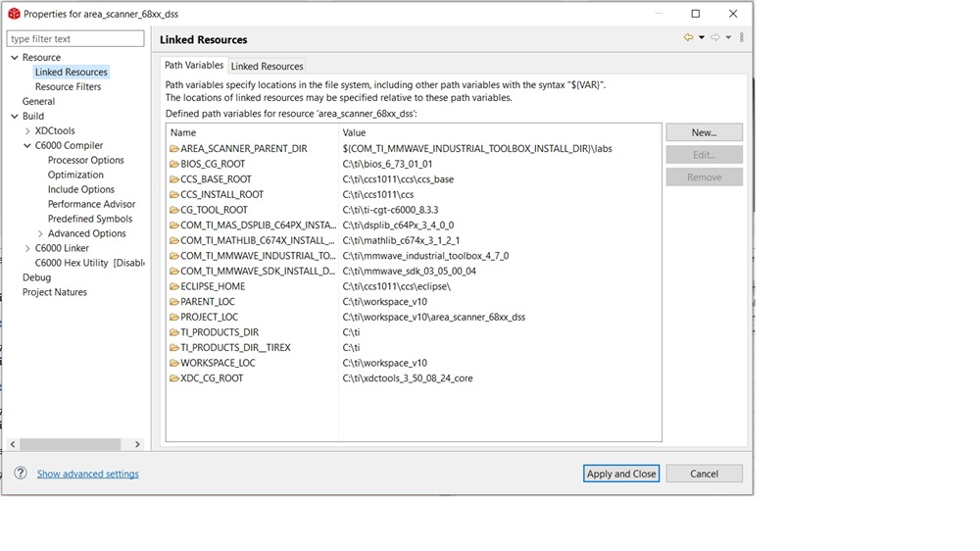Open Performance Advisor page
Screen dimensions: 980x551
[92, 204]
